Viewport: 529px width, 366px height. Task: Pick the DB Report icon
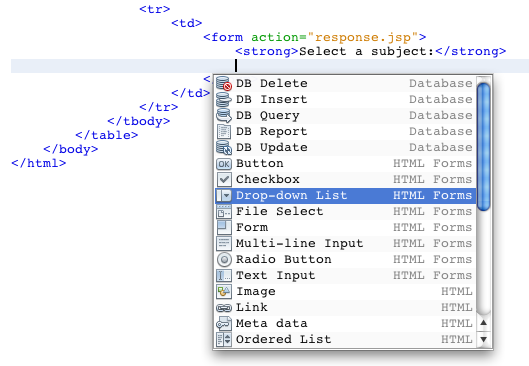[224, 132]
